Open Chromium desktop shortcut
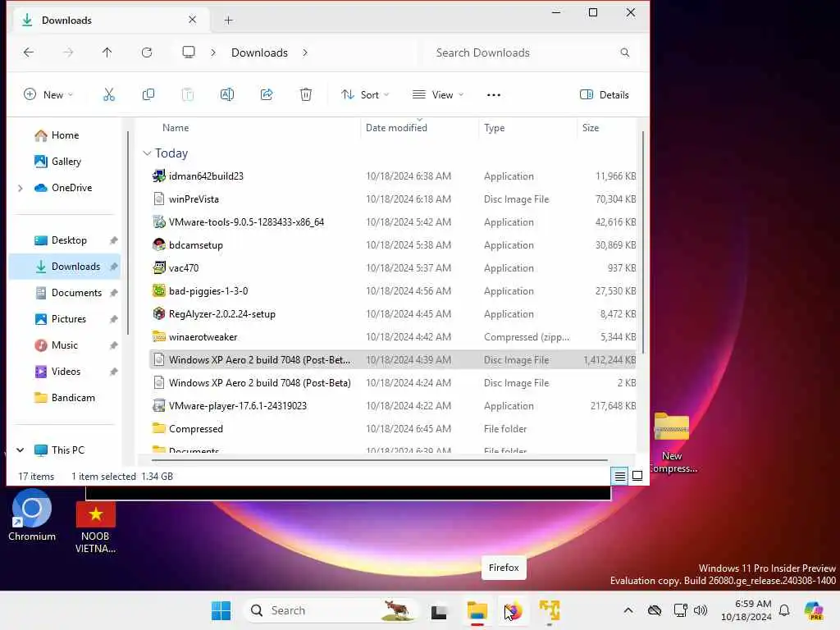 [32, 517]
